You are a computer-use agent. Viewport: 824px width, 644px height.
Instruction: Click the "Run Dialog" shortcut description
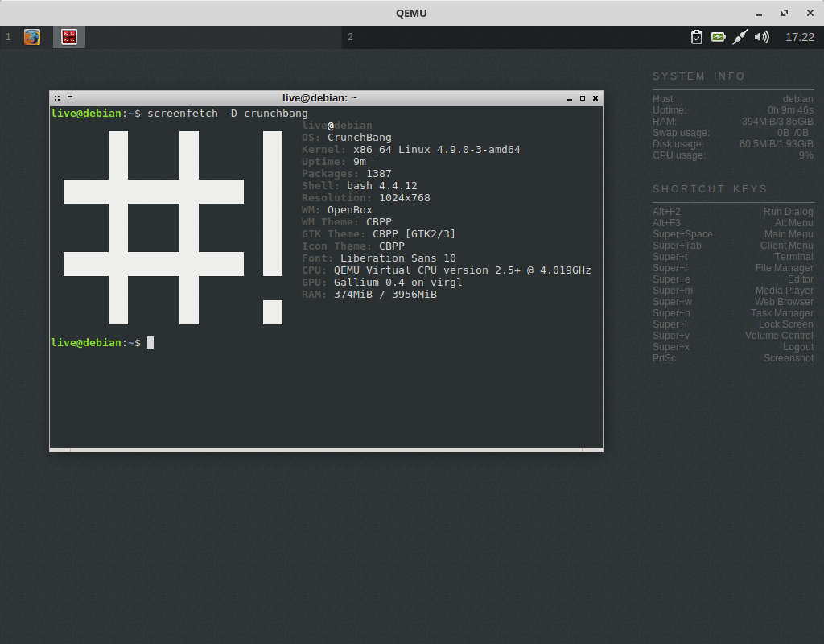789,212
